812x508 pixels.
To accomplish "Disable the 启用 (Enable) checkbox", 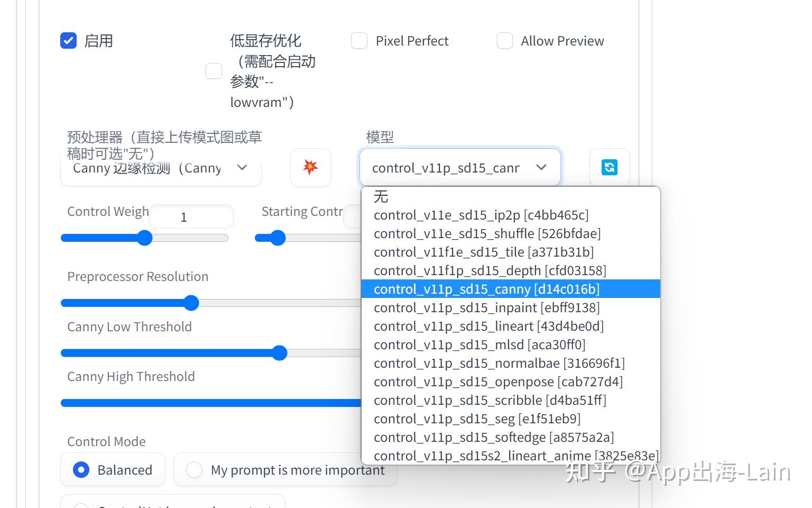I will tap(68, 40).
